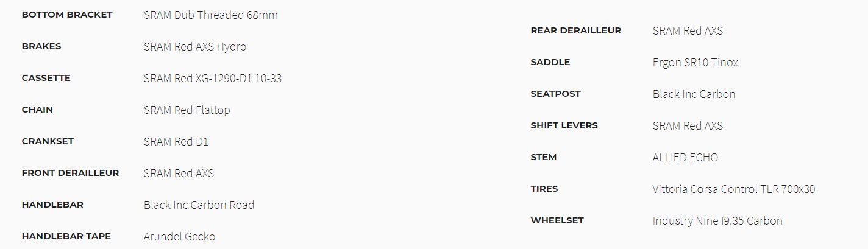This screenshot has width=868, height=249.
Task: Click the Vittoria Corsa Control TLR 700x30 value
Action: (733, 189)
